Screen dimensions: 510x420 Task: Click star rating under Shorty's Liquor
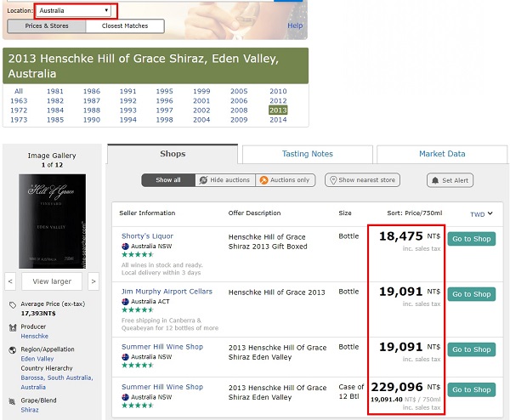(x=137, y=254)
